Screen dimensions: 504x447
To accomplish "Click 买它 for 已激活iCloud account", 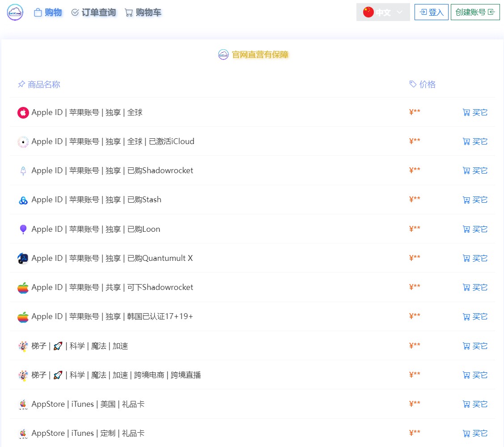I will pos(475,141).
